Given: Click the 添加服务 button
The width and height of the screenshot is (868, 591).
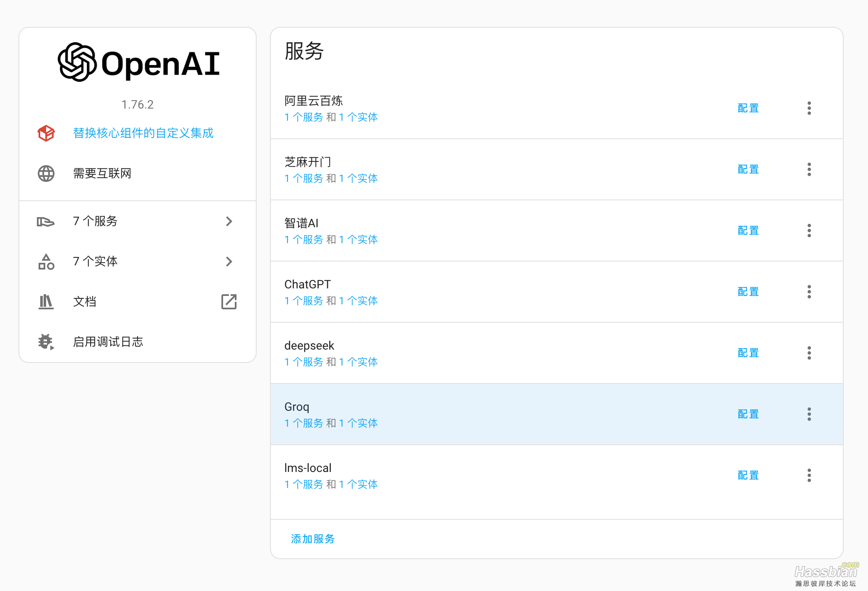Looking at the screenshot, I should tap(313, 539).
